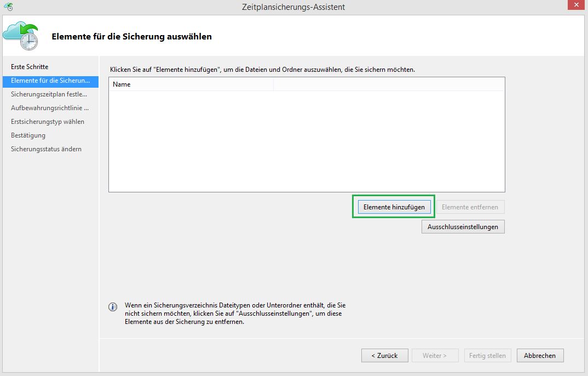Screen dimensions: 588x376
Task: Click inside the empty backup items list
Action: [307, 141]
